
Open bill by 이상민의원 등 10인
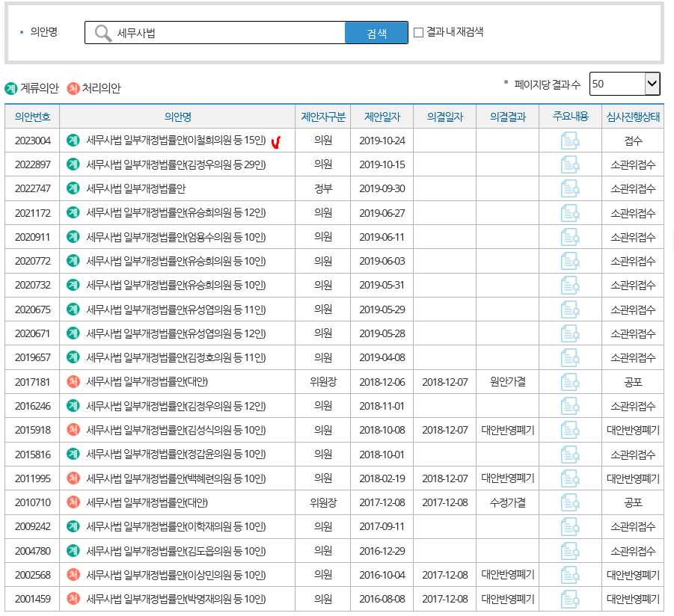(176, 575)
